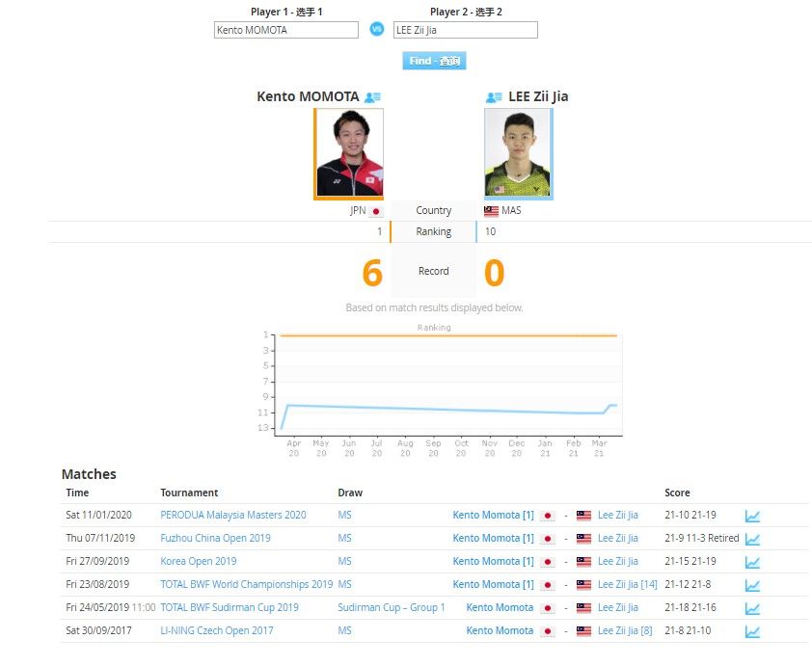
Task: Open the PERODUA Malaysia Masters 2020 tournament link
Action: (233, 515)
